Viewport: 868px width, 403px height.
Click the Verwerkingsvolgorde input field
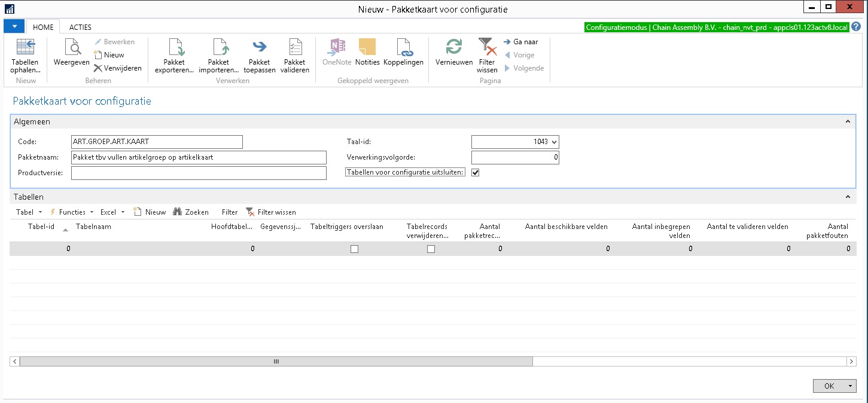pos(515,157)
